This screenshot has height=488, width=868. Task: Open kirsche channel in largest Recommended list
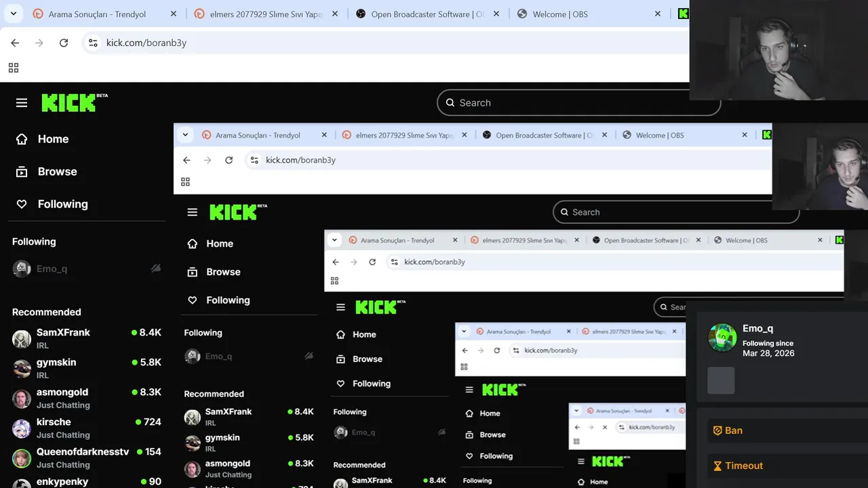click(x=87, y=428)
